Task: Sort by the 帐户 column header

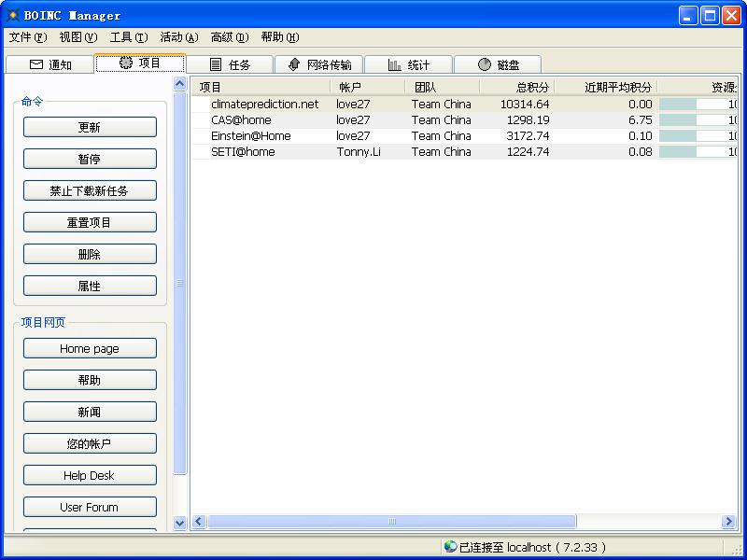Action: point(367,87)
